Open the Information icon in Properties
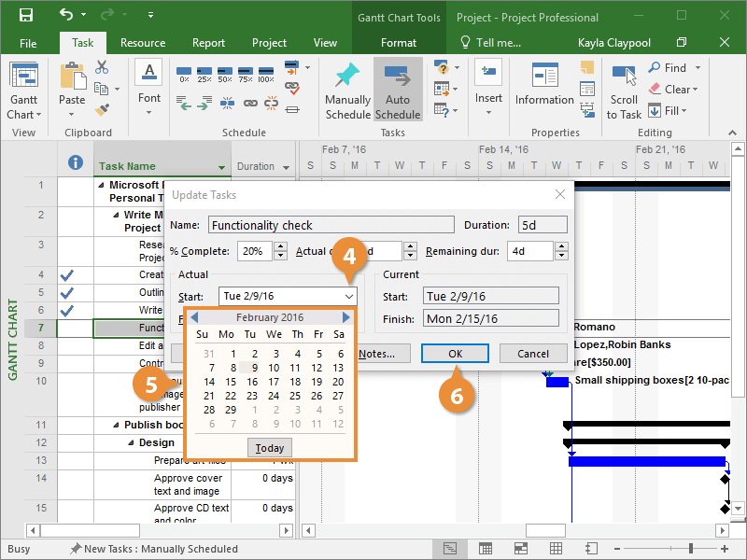The height and width of the screenshot is (560, 747). tap(544, 77)
